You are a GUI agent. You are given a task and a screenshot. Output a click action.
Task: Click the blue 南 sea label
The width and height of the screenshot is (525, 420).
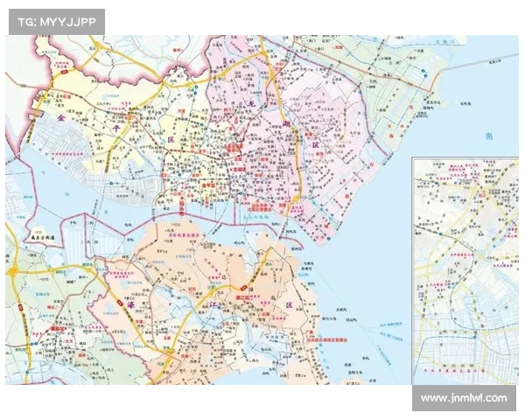click(x=488, y=137)
